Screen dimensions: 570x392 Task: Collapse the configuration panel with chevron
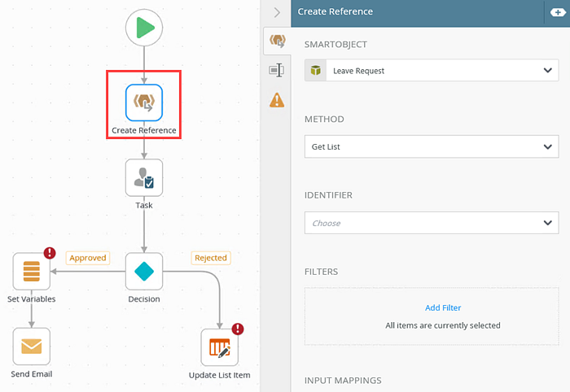277,13
